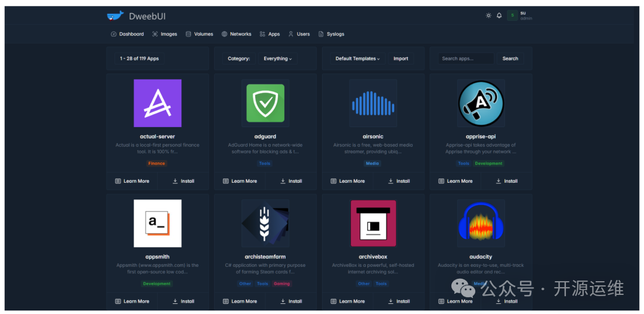The height and width of the screenshot is (314, 644).
Task: Click the Search button
Action: coord(510,59)
